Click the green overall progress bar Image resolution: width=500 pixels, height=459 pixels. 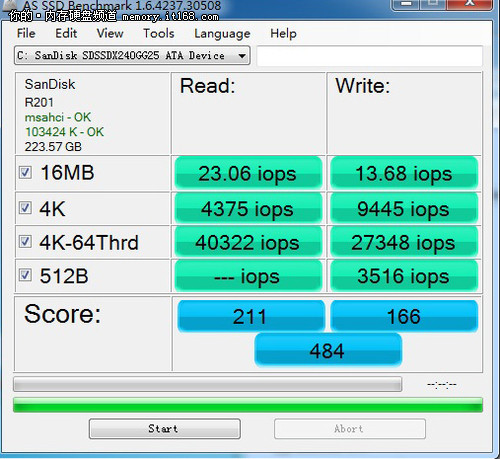click(x=248, y=405)
